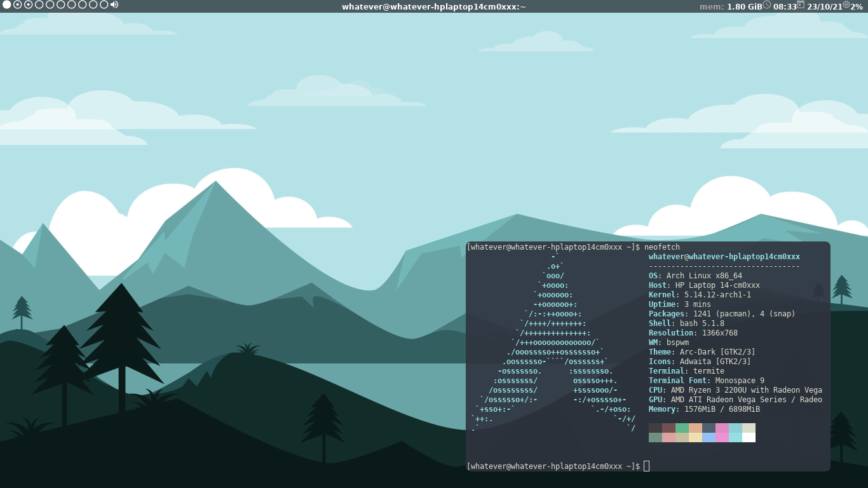The image size is (868, 488).
Task: Click the 23/10/21 date in the bar
Action: (825, 6)
